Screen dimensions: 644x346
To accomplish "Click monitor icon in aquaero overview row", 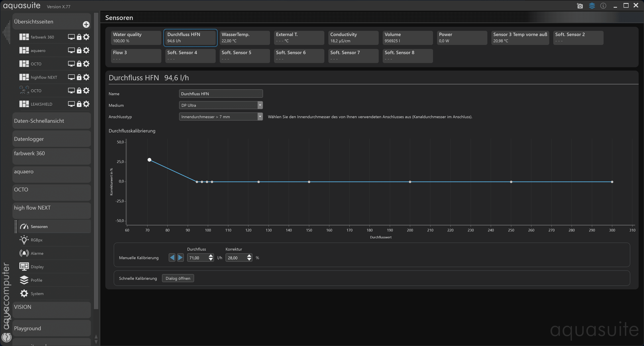I will coord(71,50).
